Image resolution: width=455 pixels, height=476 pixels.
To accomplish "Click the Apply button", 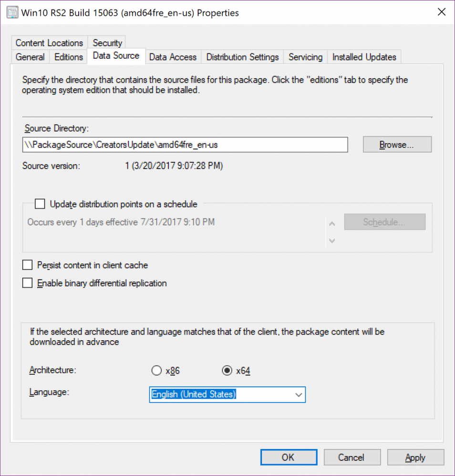I will [415, 457].
